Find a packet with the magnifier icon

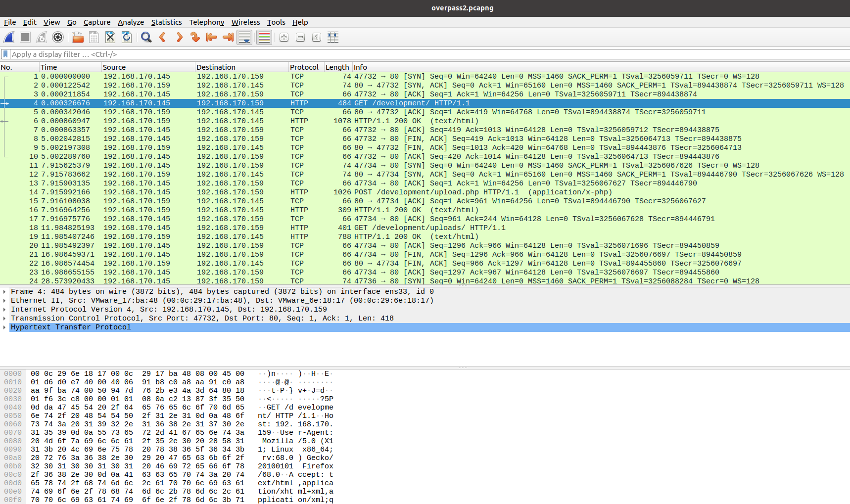point(146,37)
